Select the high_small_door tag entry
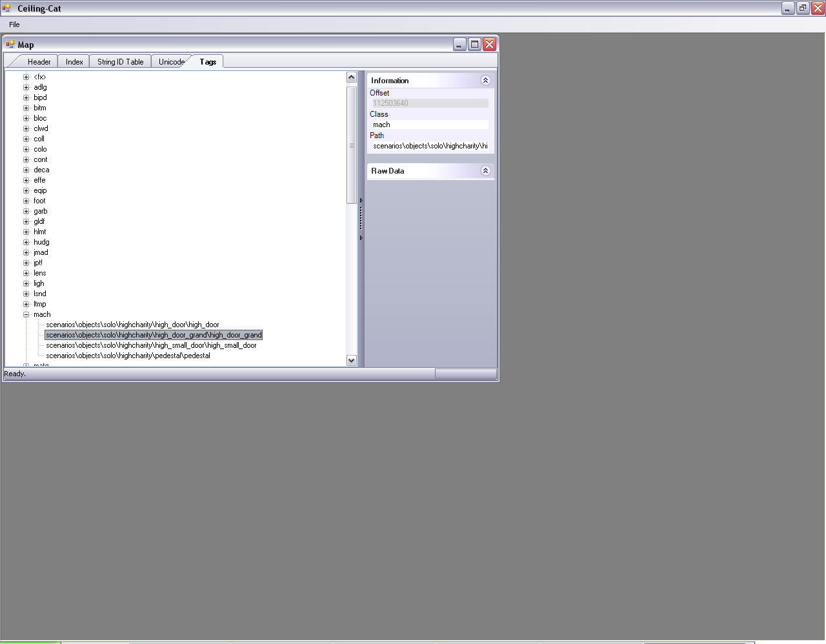The width and height of the screenshot is (826, 644). pos(151,345)
